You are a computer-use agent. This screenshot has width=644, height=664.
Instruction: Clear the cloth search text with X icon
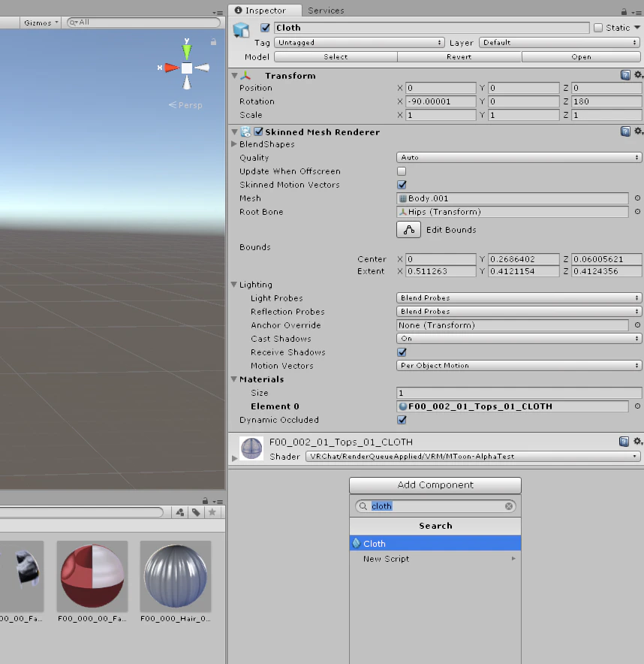point(509,506)
